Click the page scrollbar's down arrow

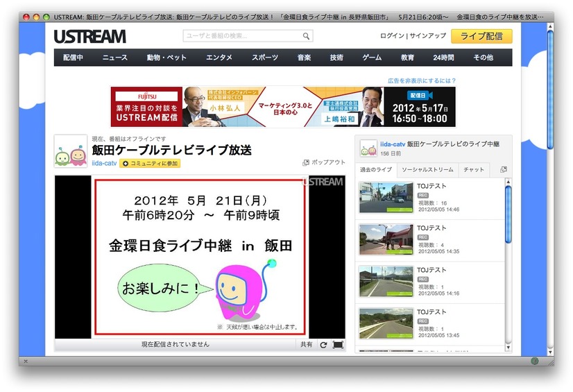coord(550,352)
